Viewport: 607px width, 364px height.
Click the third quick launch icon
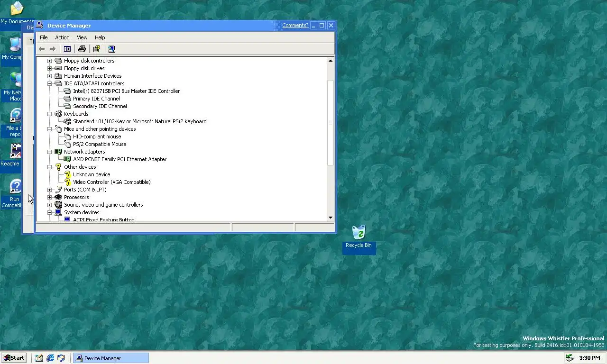coord(61,358)
